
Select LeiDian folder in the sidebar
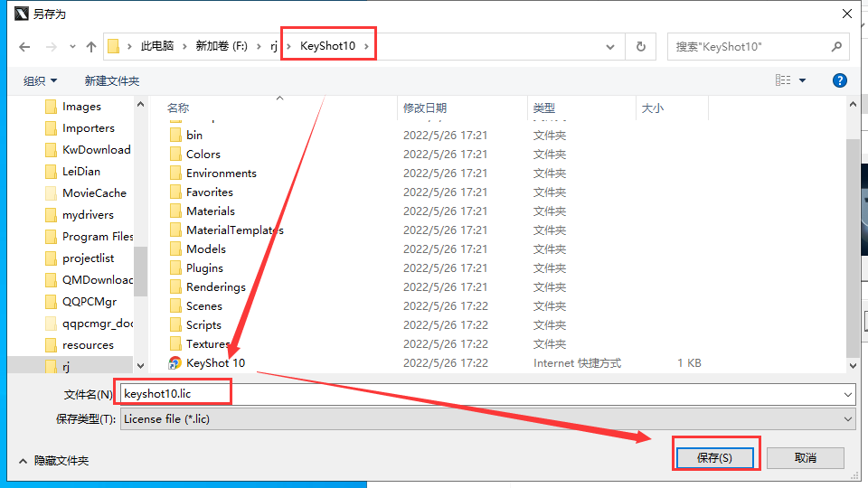point(80,171)
